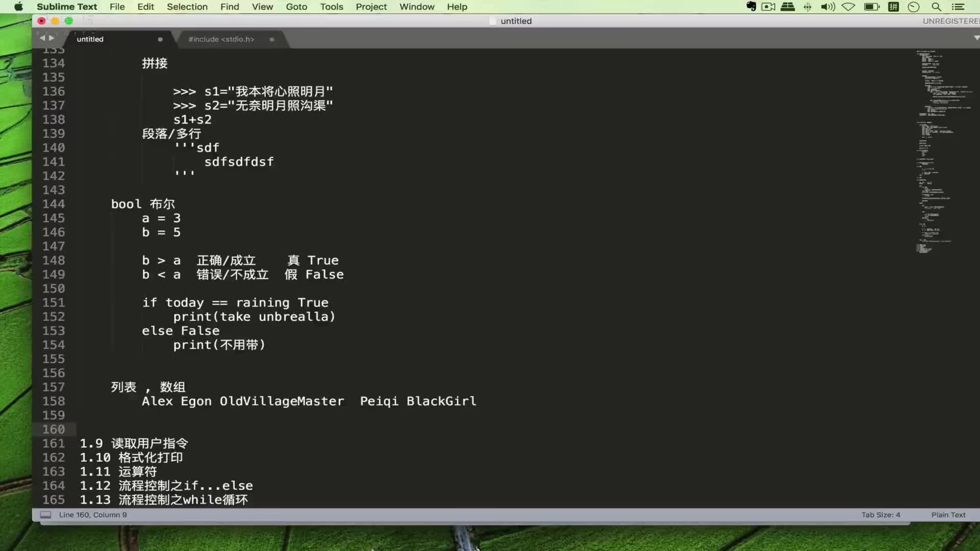The width and height of the screenshot is (980, 551).
Task: Go to next tab with right arrow
Action: point(52,38)
